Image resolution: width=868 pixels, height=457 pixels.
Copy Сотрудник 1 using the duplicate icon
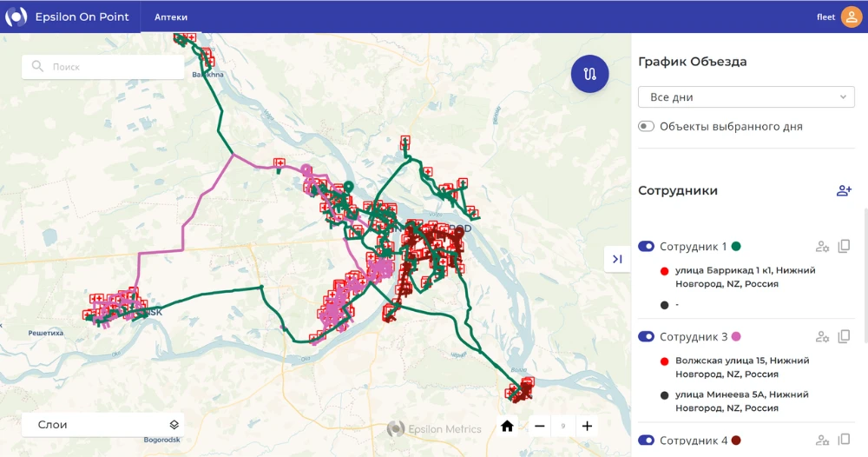[844, 247]
